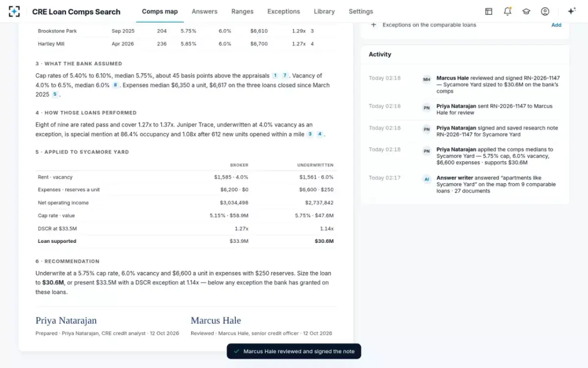Open the graduation cap learning icon
Image resolution: width=588 pixels, height=368 pixels.
(526, 11)
